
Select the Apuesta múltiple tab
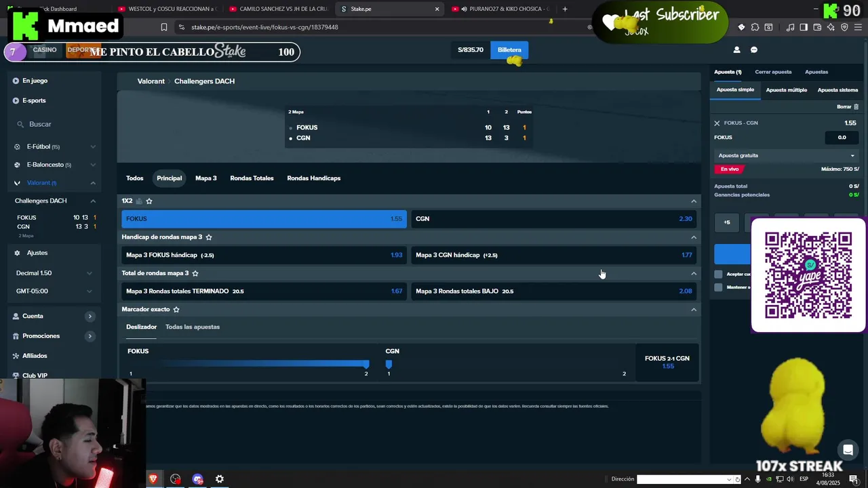click(x=787, y=90)
